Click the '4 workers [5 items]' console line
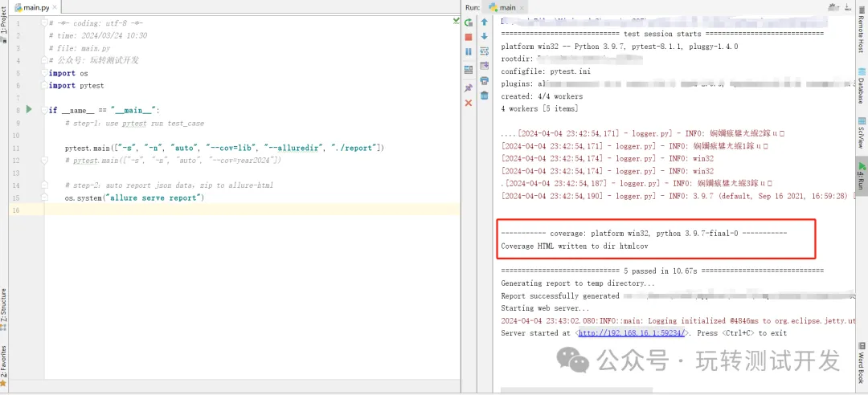Viewport: 868px width, 395px height. [x=539, y=108]
